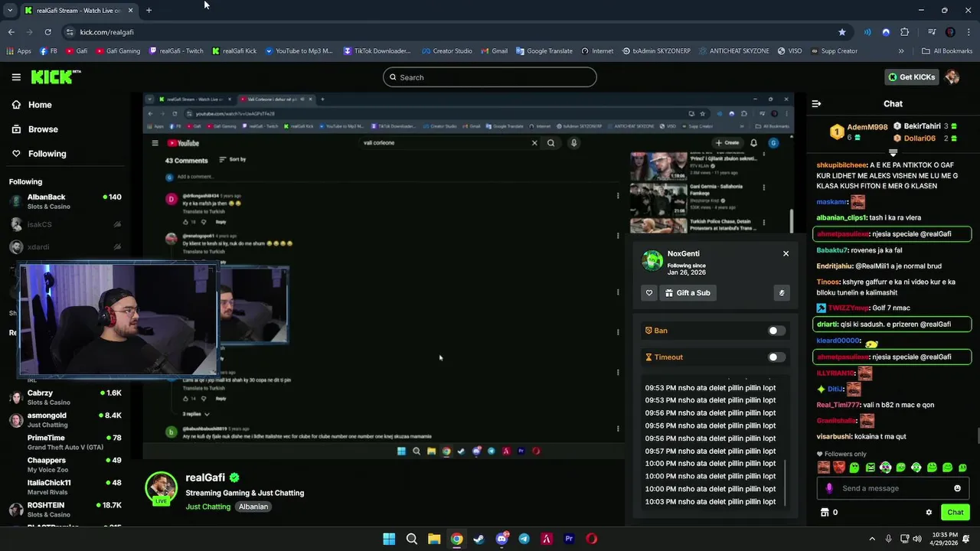This screenshot has width=980, height=551.
Task: Reload the page in browser
Action: tap(47, 32)
